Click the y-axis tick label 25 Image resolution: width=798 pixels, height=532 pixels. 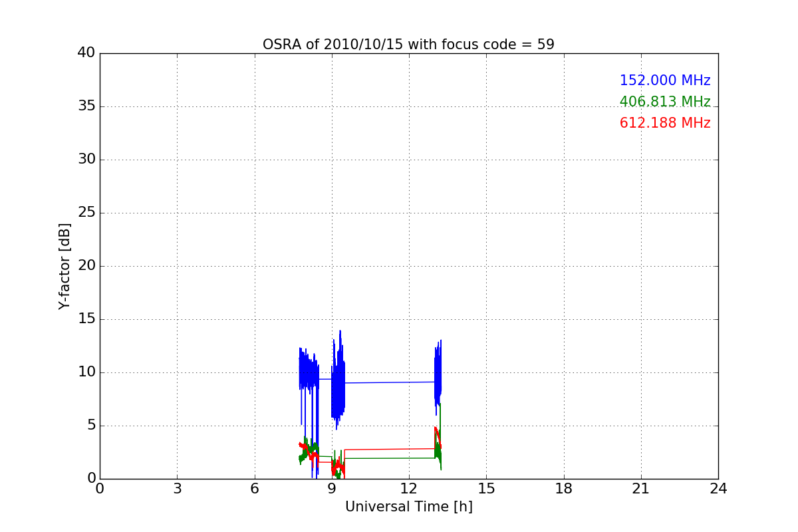pos(86,213)
